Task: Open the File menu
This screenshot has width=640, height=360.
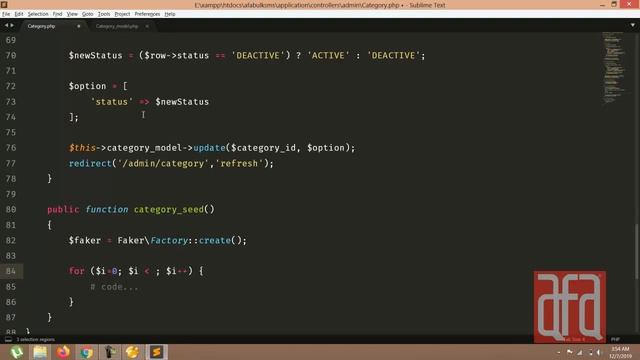Action: [x=6, y=14]
